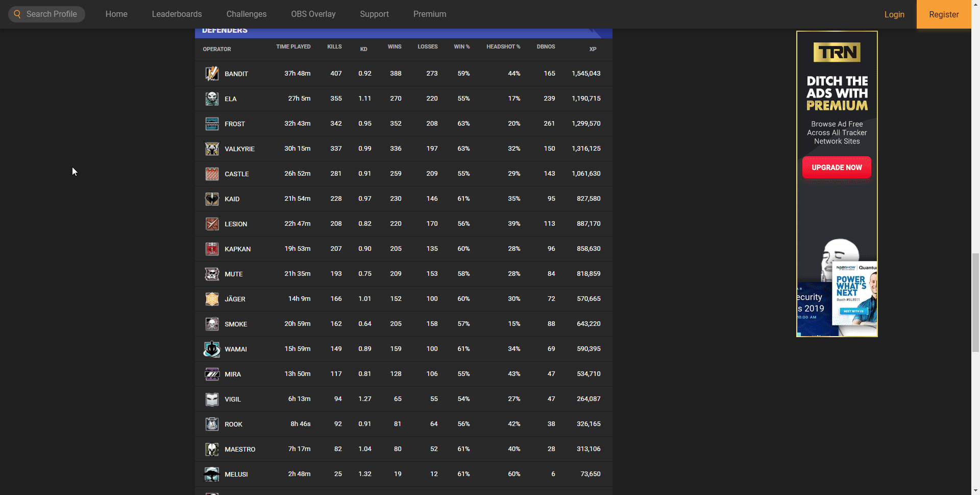The width and height of the screenshot is (980, 495).
Task: Click the Bandit operator icon
Action: coord(212,74)
